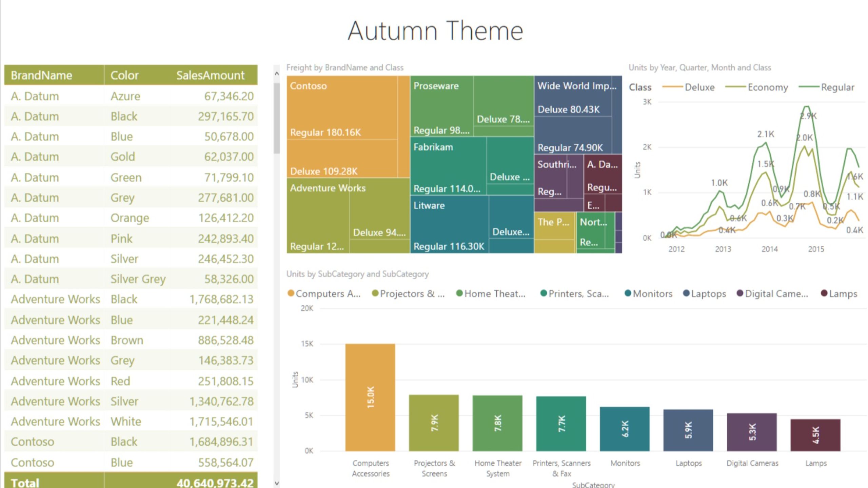Click Proseware Deluxe 78... treemap tile
The image size is (868, 488).
[x=504, y=101]
